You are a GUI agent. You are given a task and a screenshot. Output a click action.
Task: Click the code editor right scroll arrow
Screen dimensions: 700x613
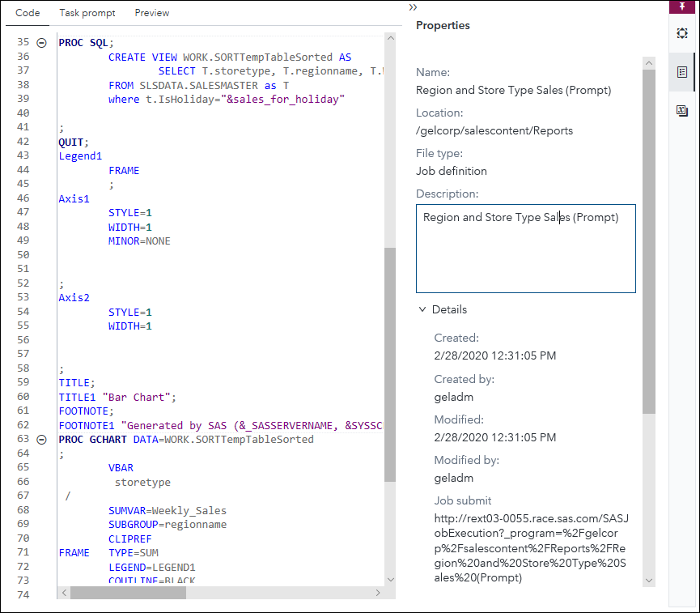point(378,593)
